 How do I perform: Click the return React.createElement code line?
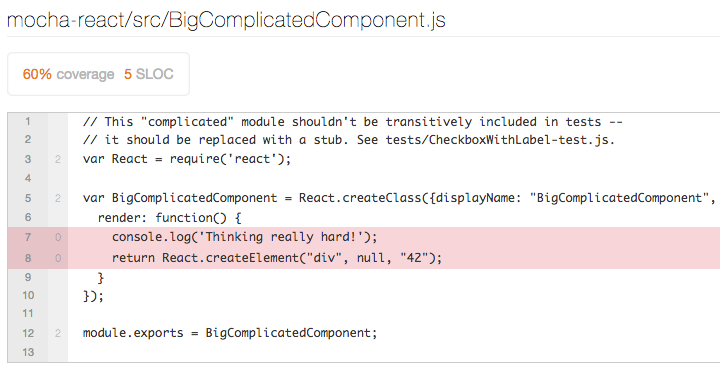(x=277, y=258)
